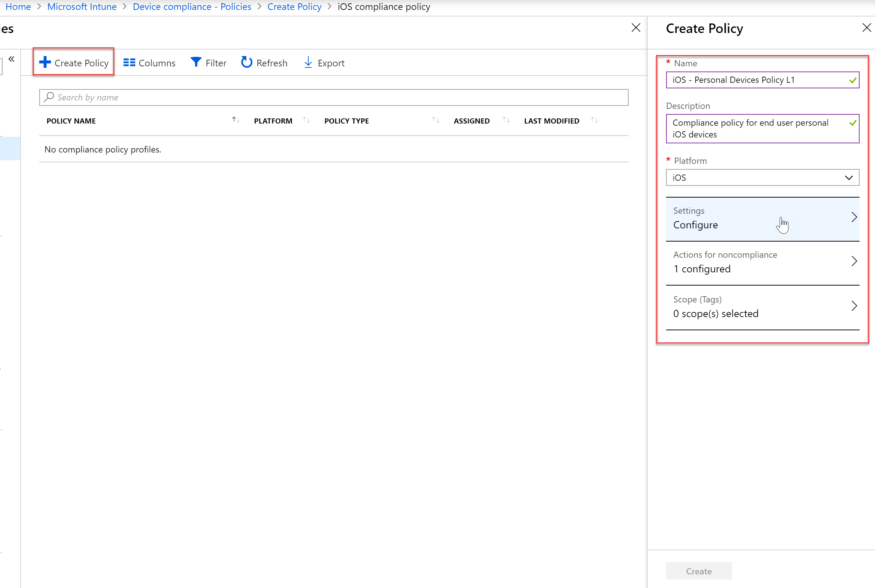Click the 'No compliance policy profiles.' message
The height and width of the screenshot is (588, 875).
coord(103,149)
